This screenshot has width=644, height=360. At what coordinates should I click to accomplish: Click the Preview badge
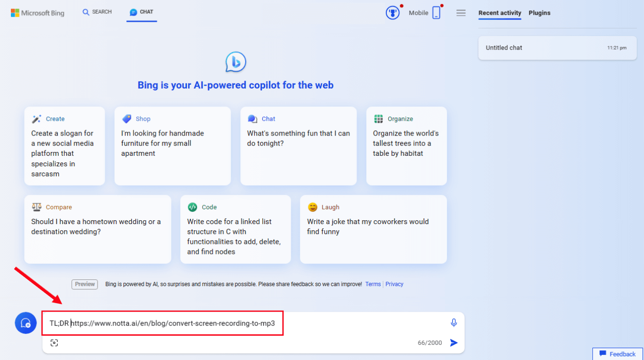pyautogui.click(x=85, y=284)
